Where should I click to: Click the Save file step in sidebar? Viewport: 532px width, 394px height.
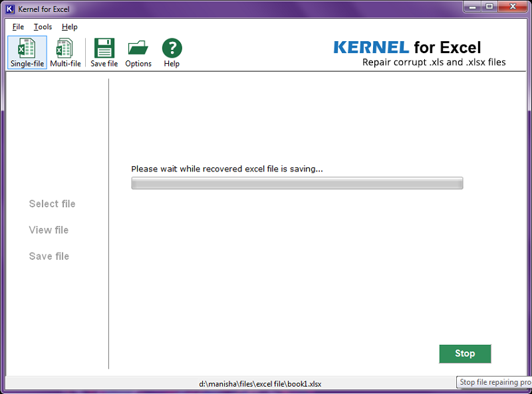pyautogui.click(x=49, y=256)
